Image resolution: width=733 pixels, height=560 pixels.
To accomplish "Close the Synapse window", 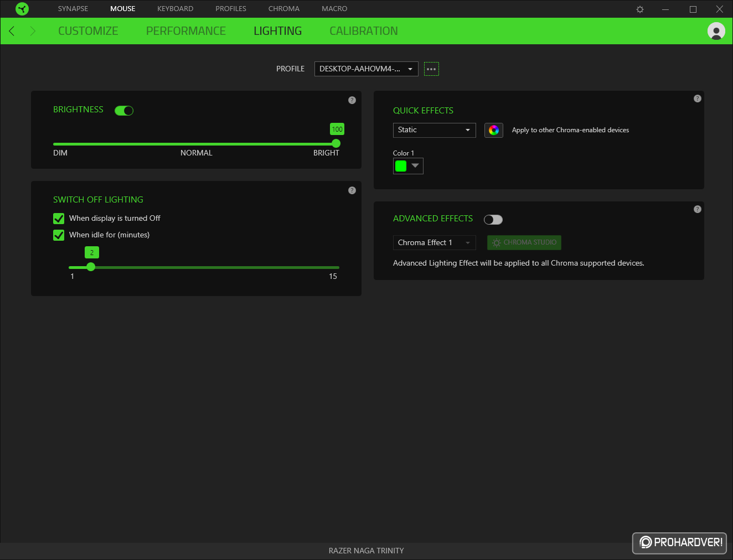I will point(720,9).
